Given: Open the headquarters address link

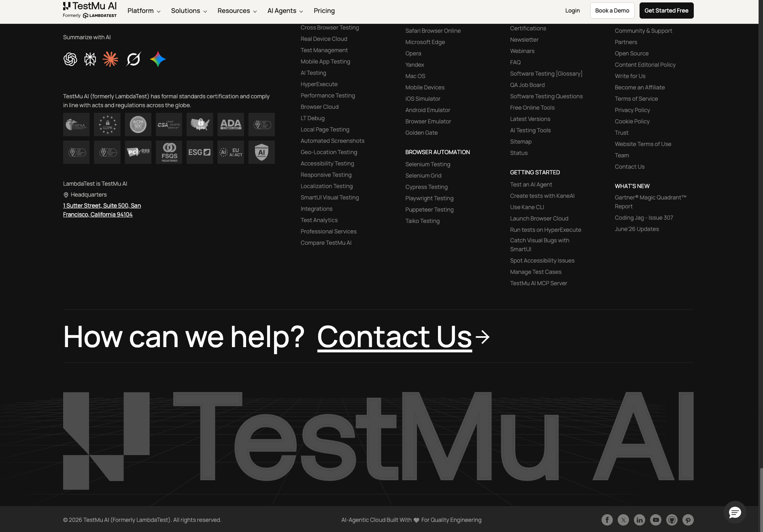Looking at the screenshot, I should [x=102, y=210].
